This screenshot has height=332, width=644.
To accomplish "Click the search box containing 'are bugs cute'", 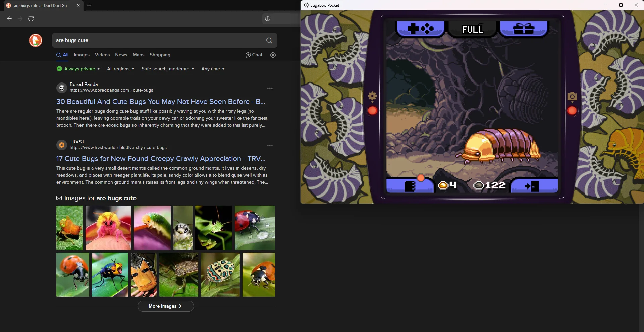I will pyautogui.click(x=158, y=40).
